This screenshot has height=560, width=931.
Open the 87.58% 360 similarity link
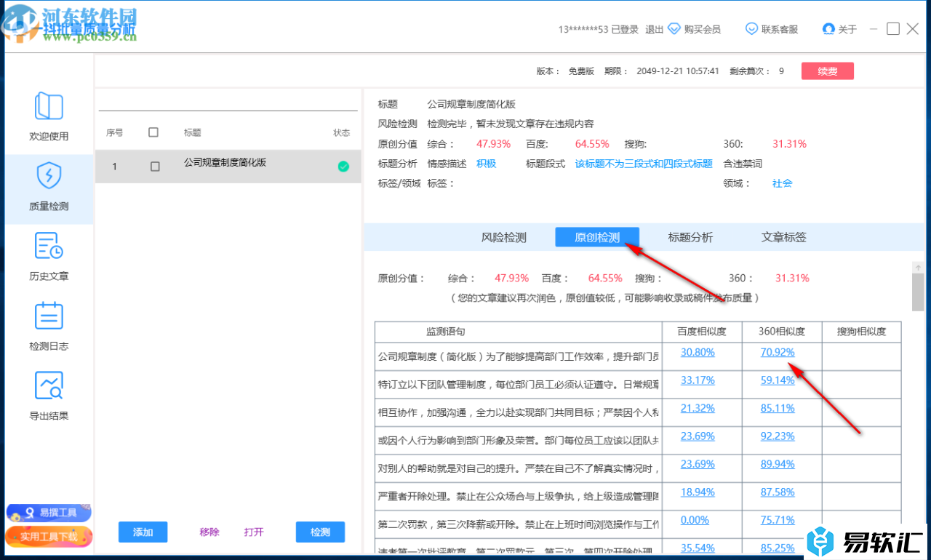(778, 492)
